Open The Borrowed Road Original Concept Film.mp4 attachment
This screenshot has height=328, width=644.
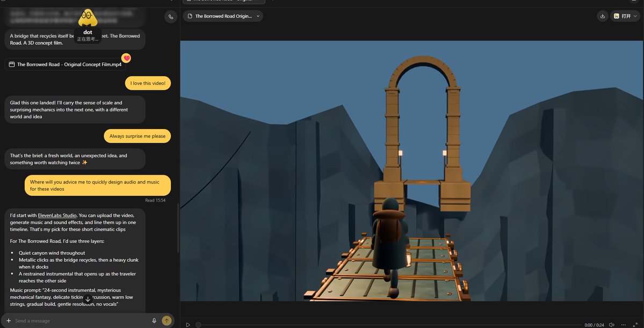click(66, 65)
